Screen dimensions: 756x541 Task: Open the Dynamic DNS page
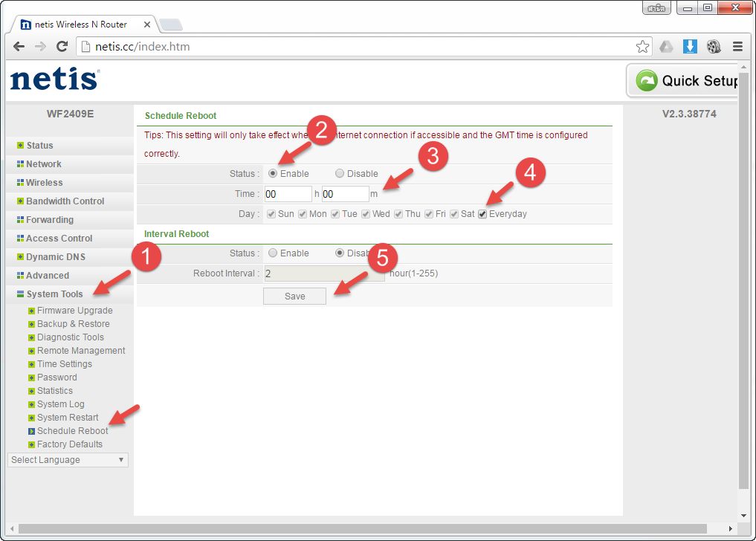56,257
